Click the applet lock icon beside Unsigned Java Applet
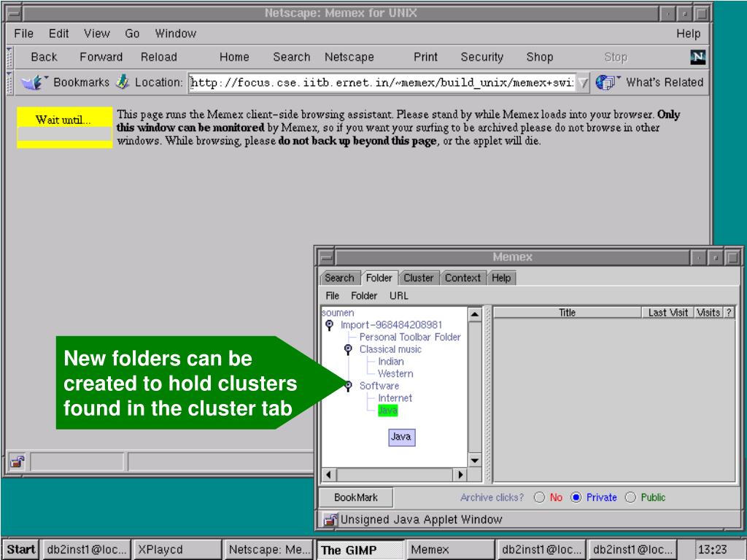The width and height of the screenshot is (747, 560). tap(330, 519)
